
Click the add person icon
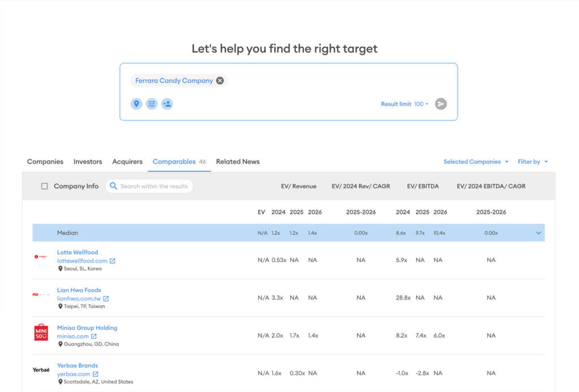pyautogui.click(x=167, y=104)
